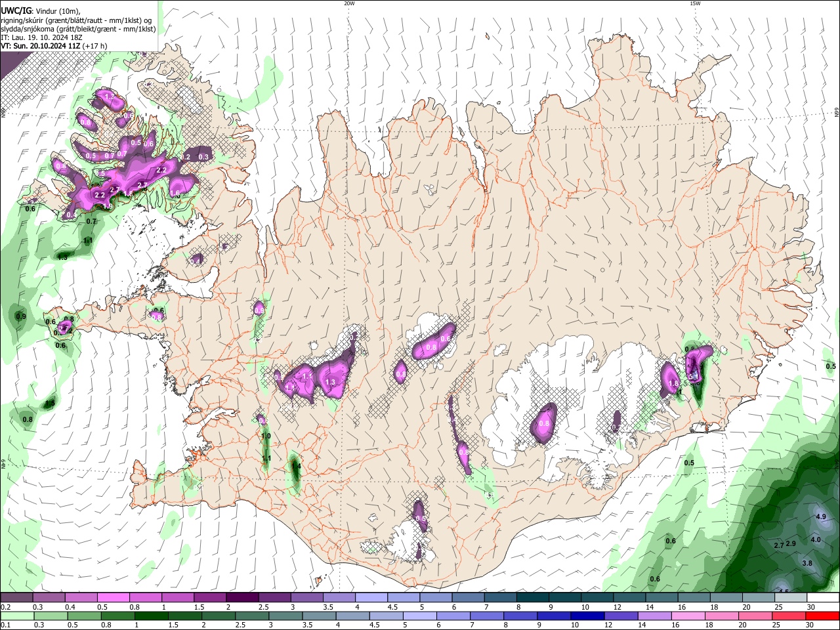The height and width of the screenshot is (630, 840).
Task: Click the '3.8' rainfall value offshore southeast
Action: tap(807, 564)
